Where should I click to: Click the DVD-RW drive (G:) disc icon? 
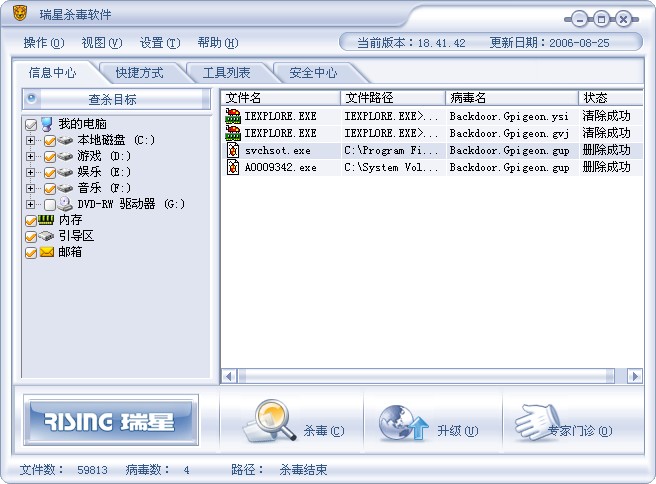click(x=65, y=204)
